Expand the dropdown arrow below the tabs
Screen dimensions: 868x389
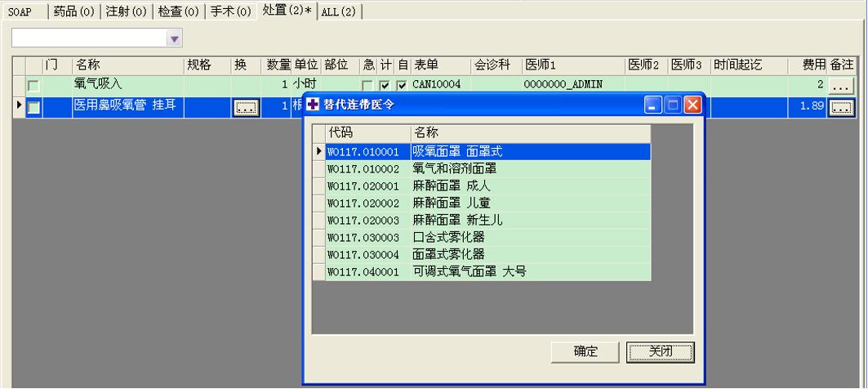[x=174, y=38]
